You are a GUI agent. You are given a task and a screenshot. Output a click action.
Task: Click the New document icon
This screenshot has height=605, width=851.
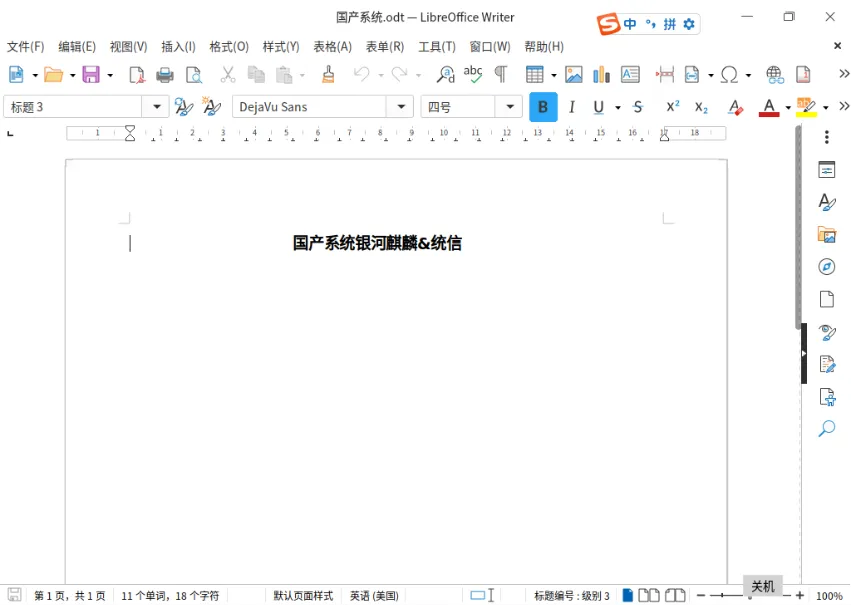tap(16, 74)
